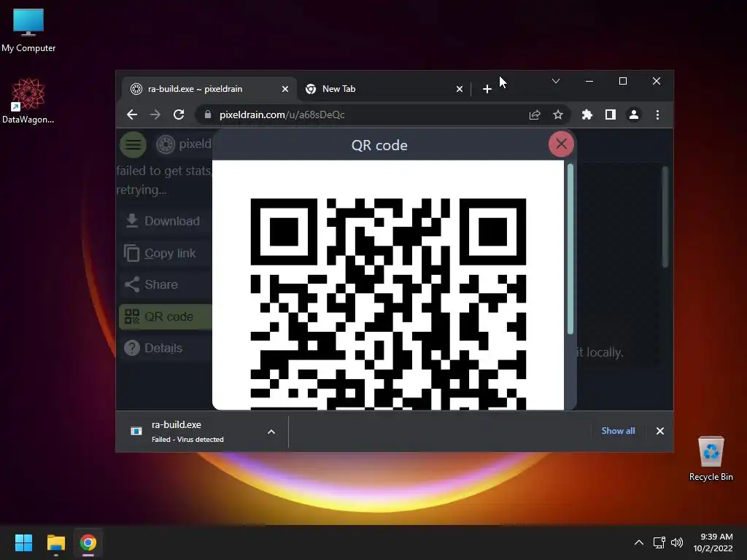This screenshot has width=747, height=560.
Task: Click Chrome icon in taskbar
Action: point(88,542)
